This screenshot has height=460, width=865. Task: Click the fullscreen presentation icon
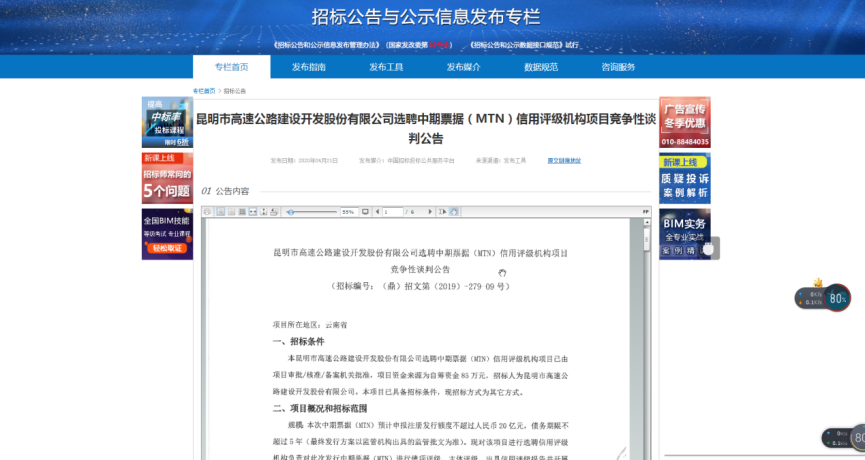(365, 212)
